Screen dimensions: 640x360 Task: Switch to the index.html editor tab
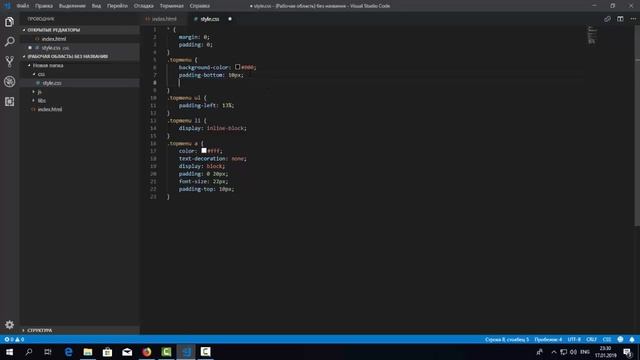tap(164, 19)
